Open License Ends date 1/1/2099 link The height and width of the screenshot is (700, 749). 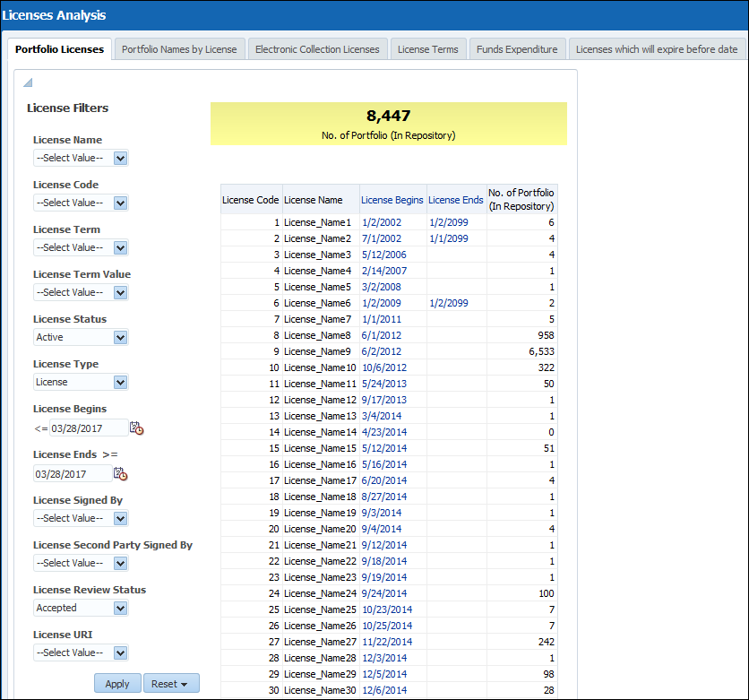click(449, 239)
